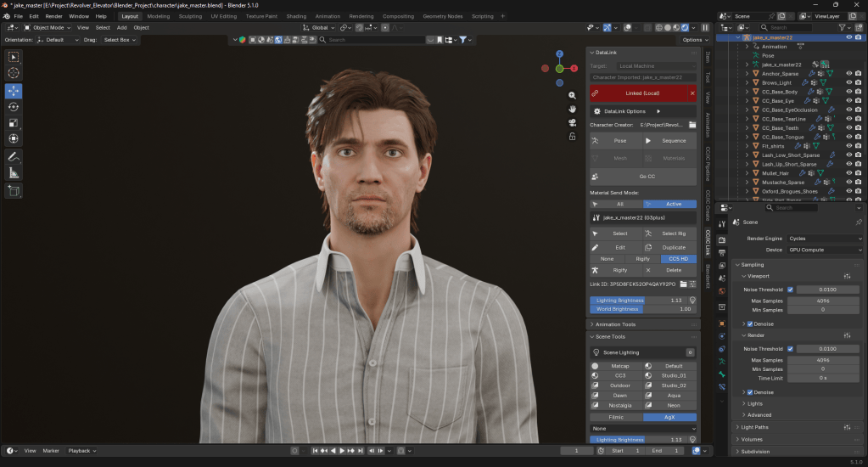
Task: Click the Render Max Samples field
Action: click(x=823, y=360)
